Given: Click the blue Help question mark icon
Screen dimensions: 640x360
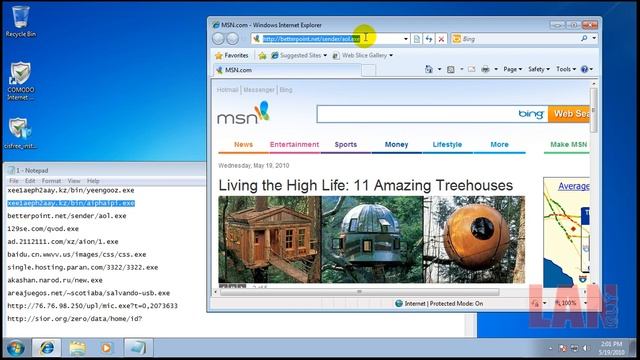Looking at the screenshot, I should pyautogui.click(x=584, y=69).
